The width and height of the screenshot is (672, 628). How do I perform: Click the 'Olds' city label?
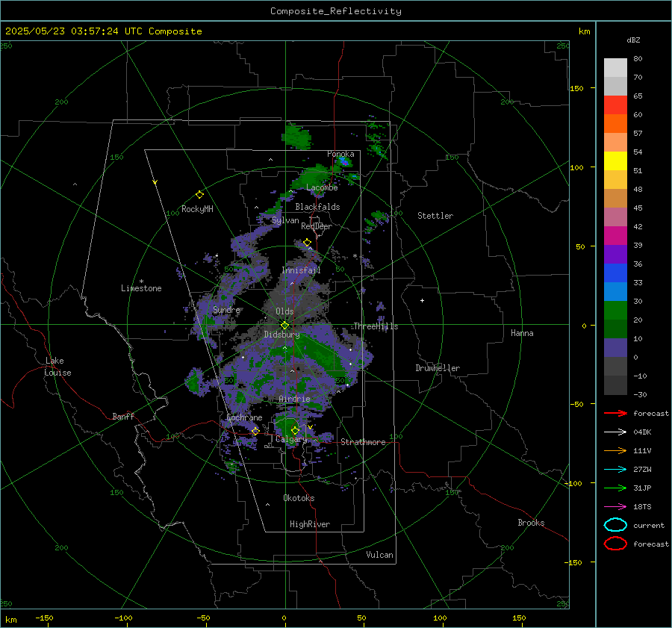[x=284, y=311]
